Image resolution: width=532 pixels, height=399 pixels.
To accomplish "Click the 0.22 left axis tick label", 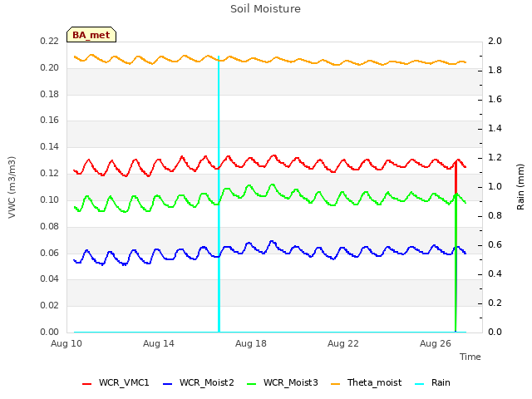I will point(50,42).
